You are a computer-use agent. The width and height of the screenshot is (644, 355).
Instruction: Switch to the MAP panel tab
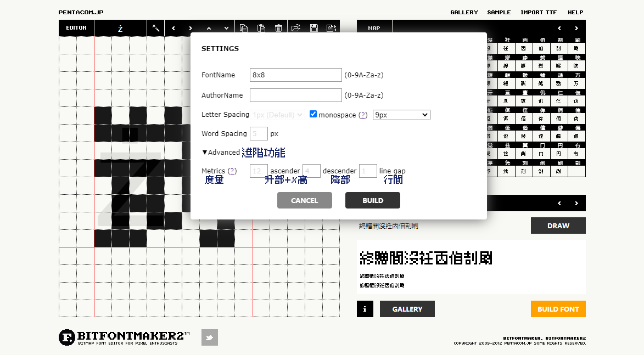click(x=374, y=27)
